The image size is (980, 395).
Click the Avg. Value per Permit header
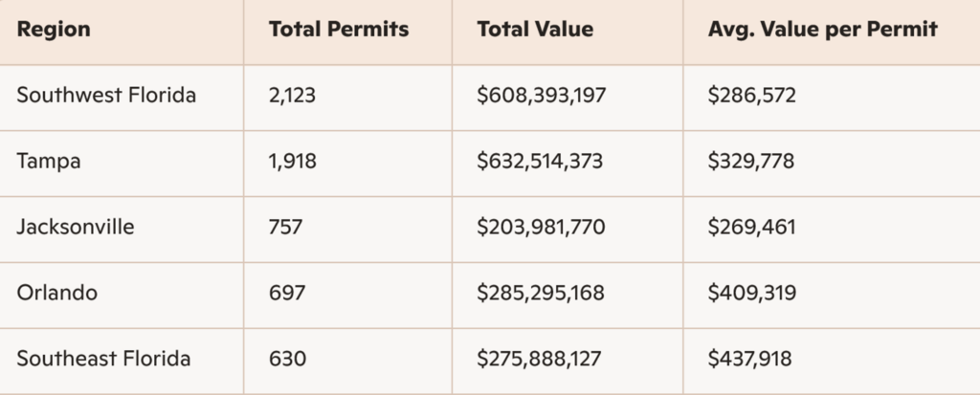(x=822, y=30)
